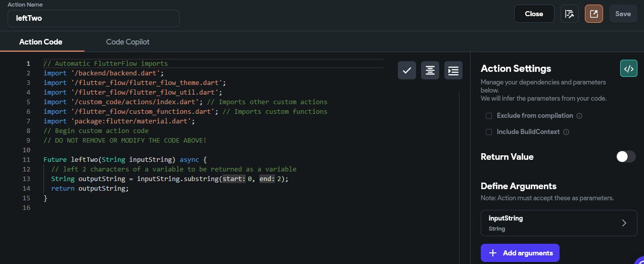Click the indent code icon
Viewport: 644px width, 264px height.
pos(453,71)
